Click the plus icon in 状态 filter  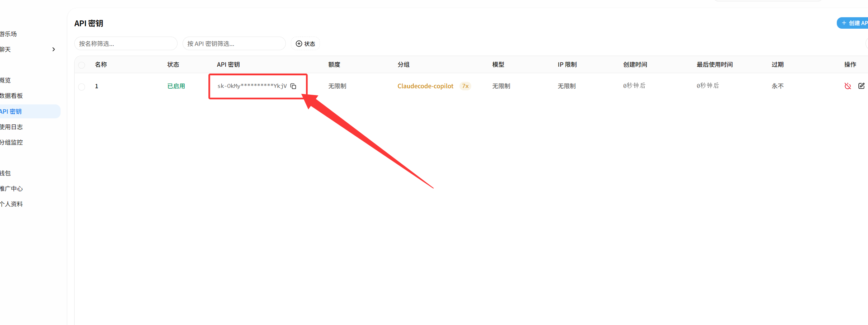coord(299,44)
